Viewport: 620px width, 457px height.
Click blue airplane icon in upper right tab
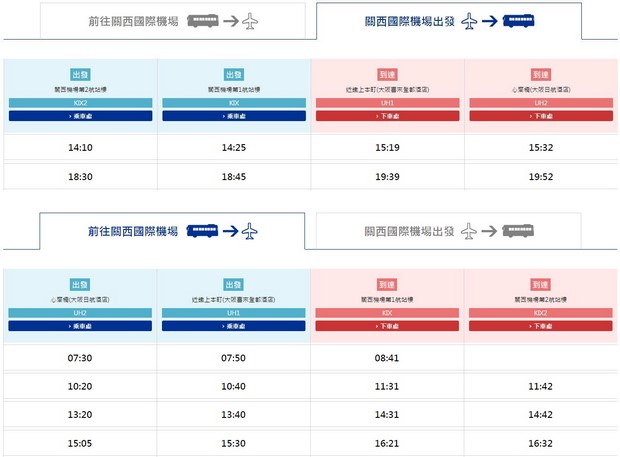[x=469, y=21]
